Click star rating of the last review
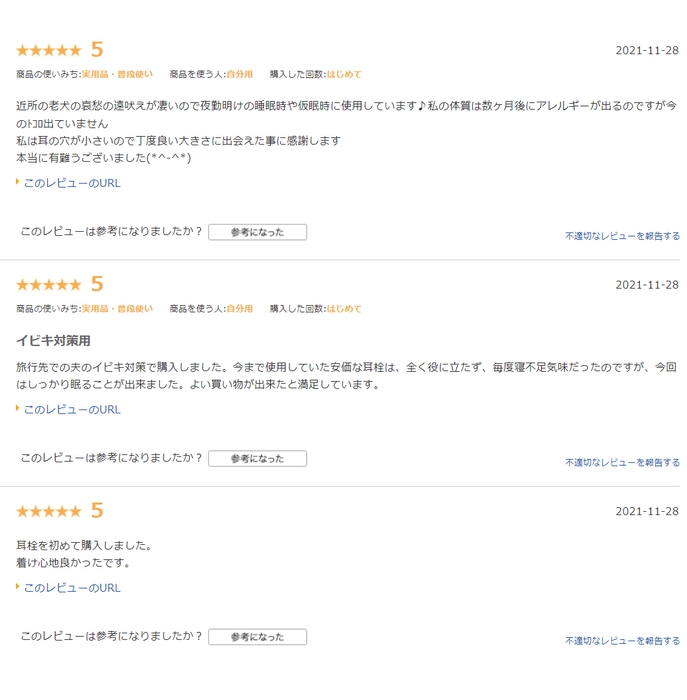Viewport: 687px width, 700px height. click(49, 511)
